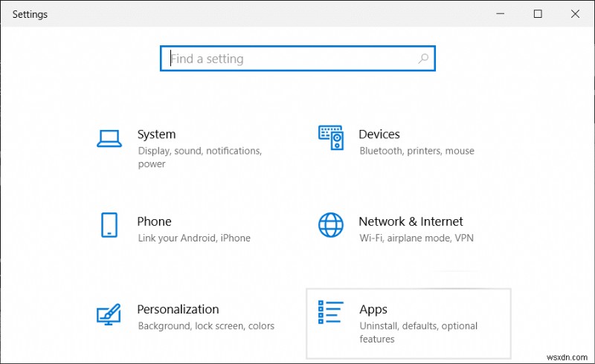Click the magnifier search icon
Viewport: 595px width, 364px height.
422,59
